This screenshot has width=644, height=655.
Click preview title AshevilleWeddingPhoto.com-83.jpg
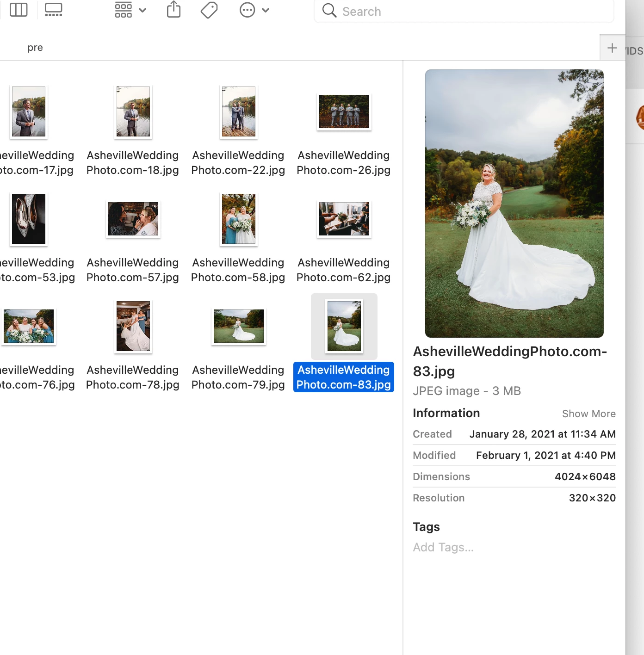coord(510,361)
